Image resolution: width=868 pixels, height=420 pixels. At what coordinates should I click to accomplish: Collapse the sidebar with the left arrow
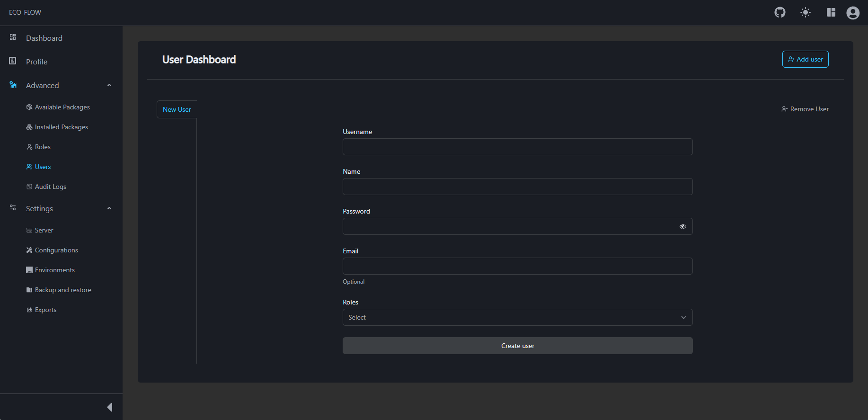click(110, 407)
